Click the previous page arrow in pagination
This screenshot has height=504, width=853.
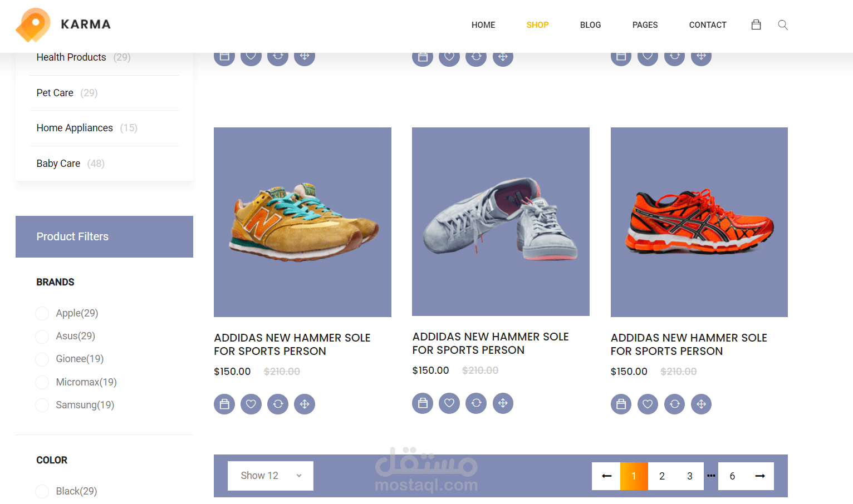coord(606,476)
